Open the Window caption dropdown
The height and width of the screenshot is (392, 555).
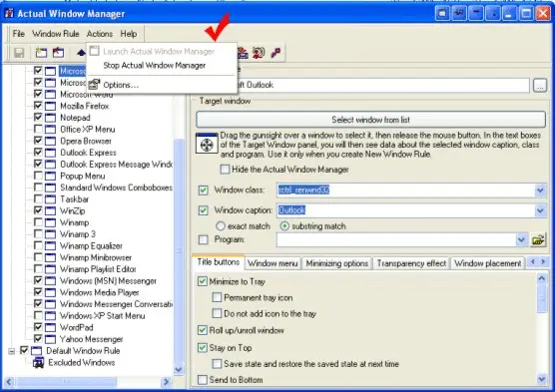540,210
